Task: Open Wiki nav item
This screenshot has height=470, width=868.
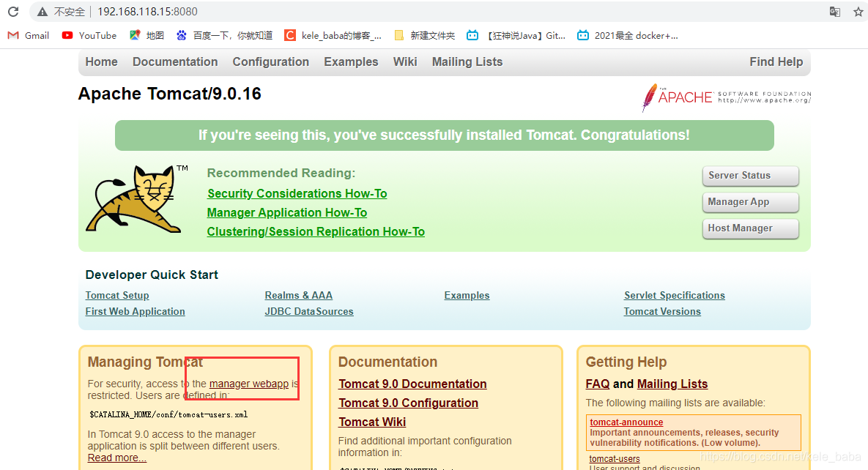Action: point(405,62)
